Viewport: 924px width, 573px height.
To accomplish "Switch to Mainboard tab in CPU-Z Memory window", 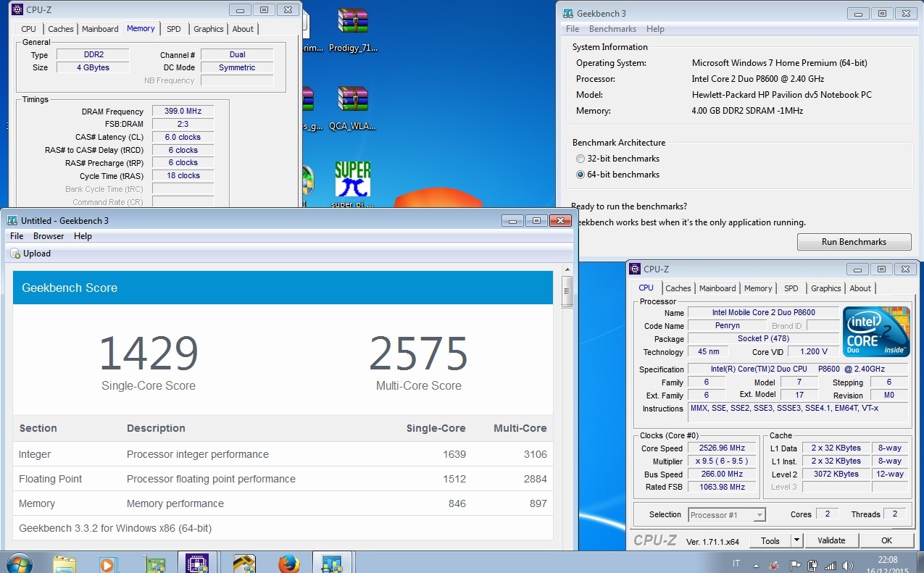I will click(x=100, y=29).
